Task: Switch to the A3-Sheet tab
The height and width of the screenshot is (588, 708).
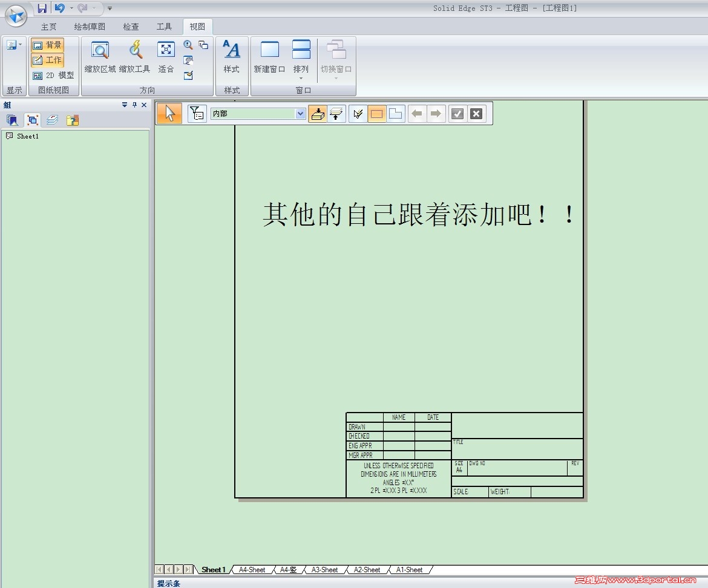Action: coord(324,569)
